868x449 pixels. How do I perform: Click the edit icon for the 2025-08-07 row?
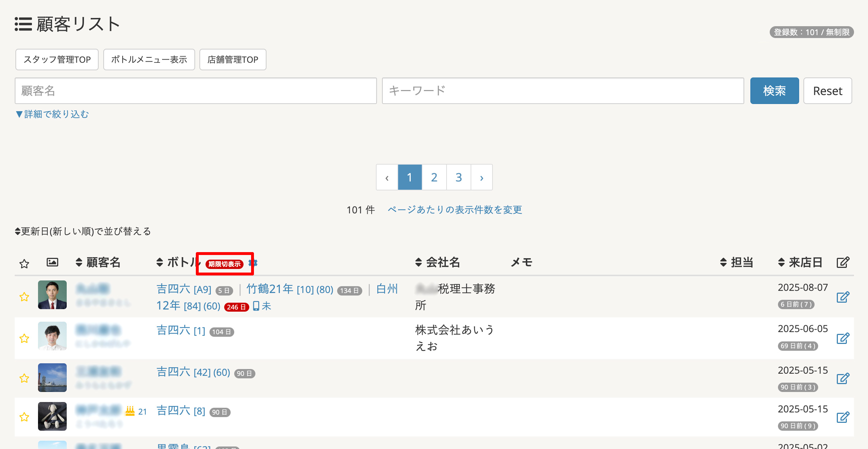coord(843,297)
